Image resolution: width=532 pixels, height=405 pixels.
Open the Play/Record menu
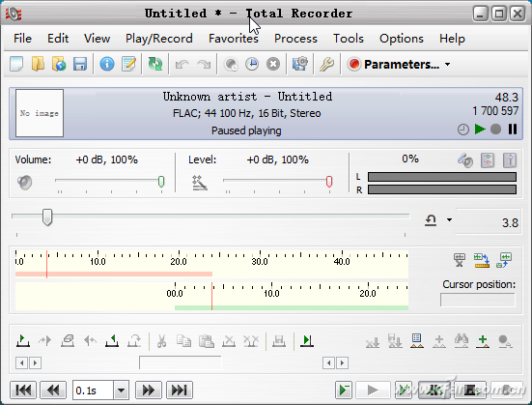pyautogui.click(x=159, y=39)
